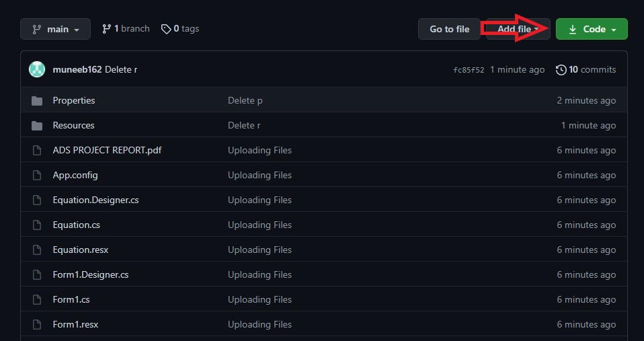This screenshot has height=341, width=644.
Task: Expand the Add file dropdown
Action: click(518, 29)
